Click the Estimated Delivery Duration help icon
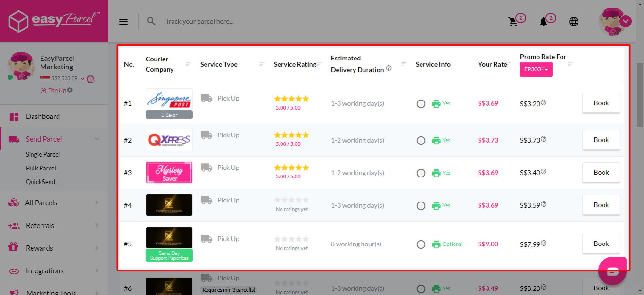This screenshot has width=644, height=295. click(x=388, y=68)
